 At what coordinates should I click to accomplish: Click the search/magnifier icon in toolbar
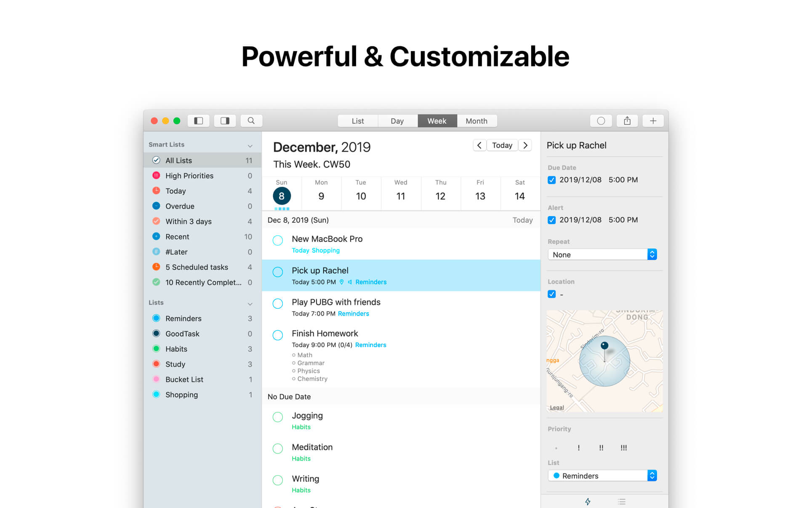tap(250, 121)
